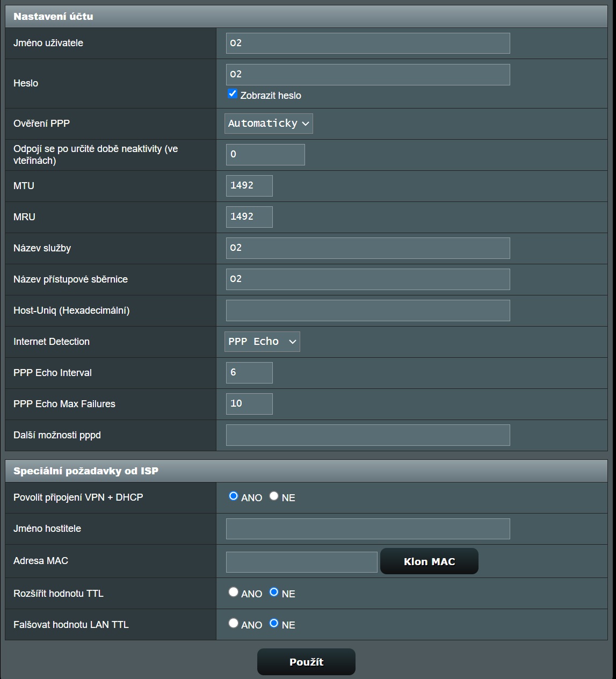This screenshot has width=616, height=679.
Task: Click the PPP Echo Interval field
Action: pyautogui.click(x=249, y=373)
